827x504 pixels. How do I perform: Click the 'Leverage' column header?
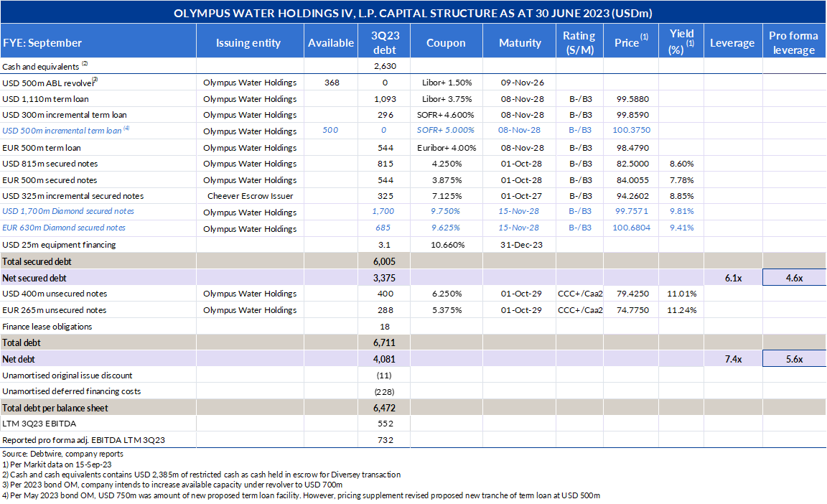tap(732, 42)
